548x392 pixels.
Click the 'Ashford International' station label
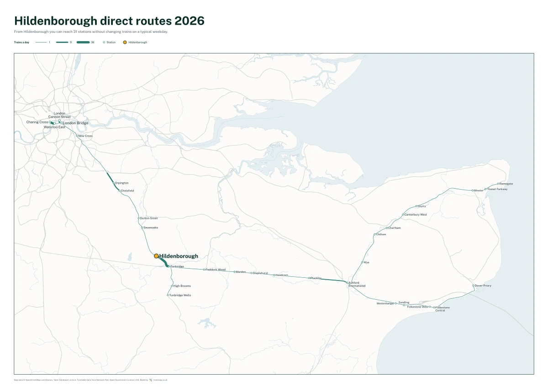[357, 284]
